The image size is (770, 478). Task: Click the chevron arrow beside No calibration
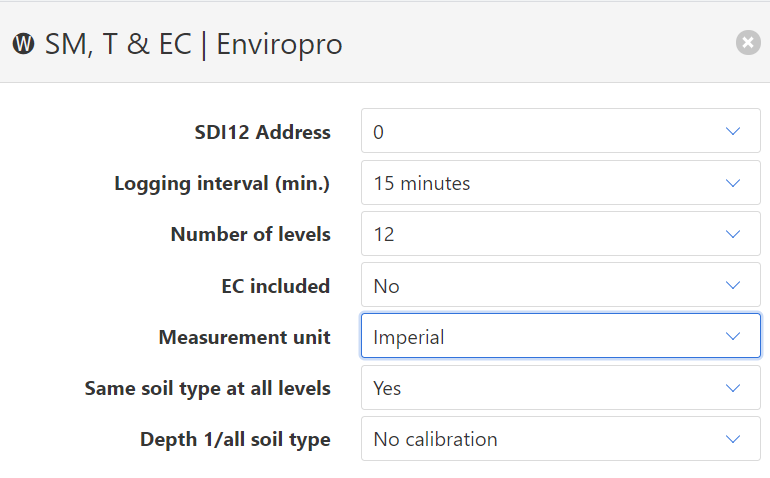(x=733, y=439)
